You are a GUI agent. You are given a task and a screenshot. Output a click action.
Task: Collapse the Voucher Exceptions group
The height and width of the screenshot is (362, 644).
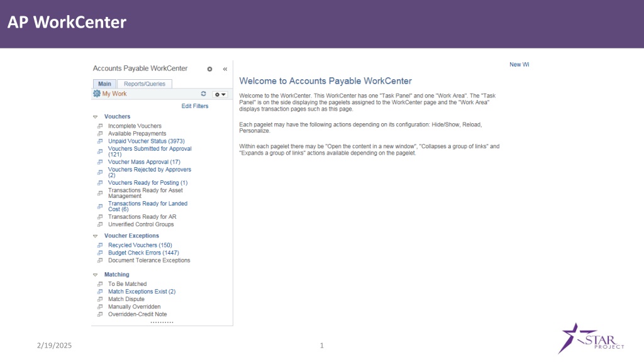click(96, 236)
